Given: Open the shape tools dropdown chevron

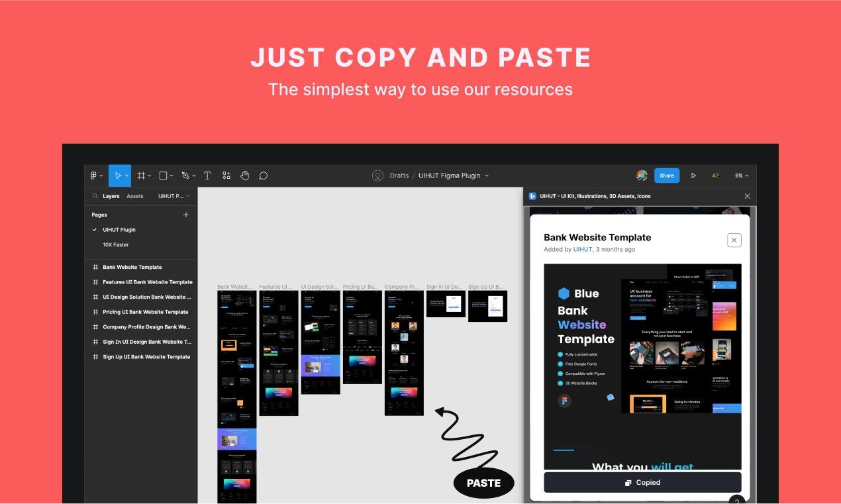Looking at the screenshot, I should pos(172,176).
